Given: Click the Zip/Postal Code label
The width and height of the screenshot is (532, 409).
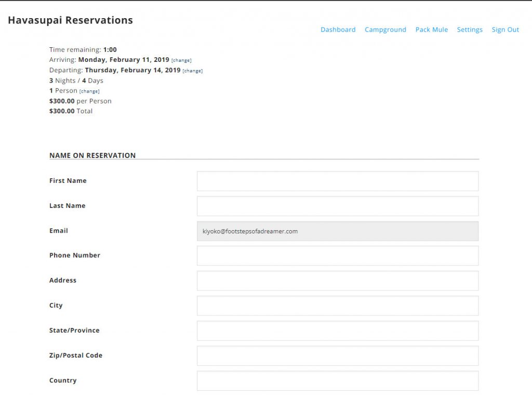Looking at the screenshot, I should pyautogui.click(x=76, y=355).
